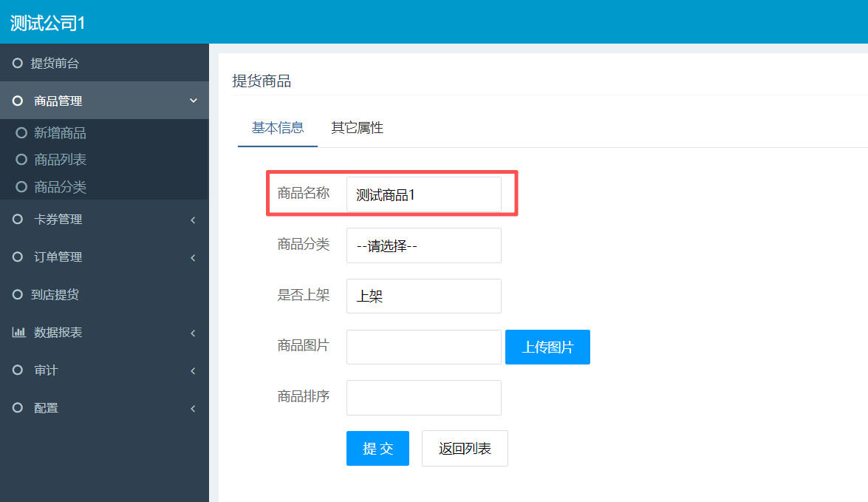Click the circle icon beside 订单管理
Viewport: 868px width, 502px height.
point(18,257)
